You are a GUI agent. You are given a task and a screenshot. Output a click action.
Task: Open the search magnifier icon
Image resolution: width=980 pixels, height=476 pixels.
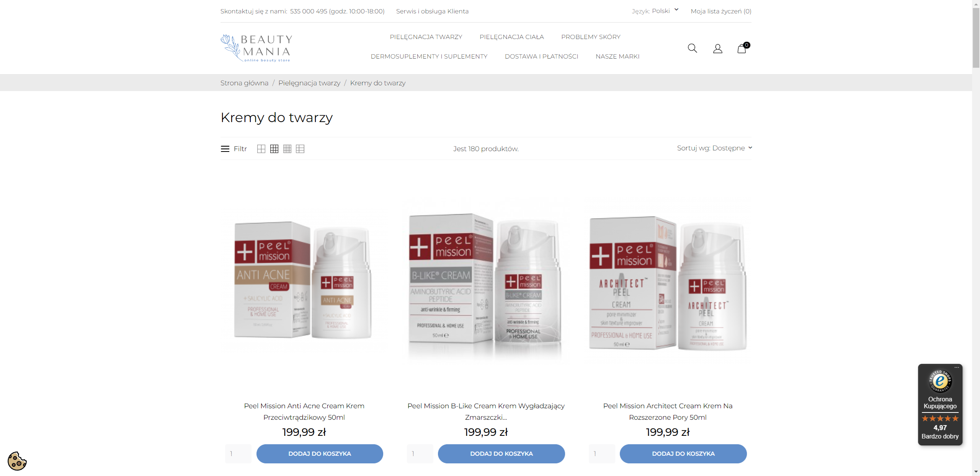click(692, 48)
